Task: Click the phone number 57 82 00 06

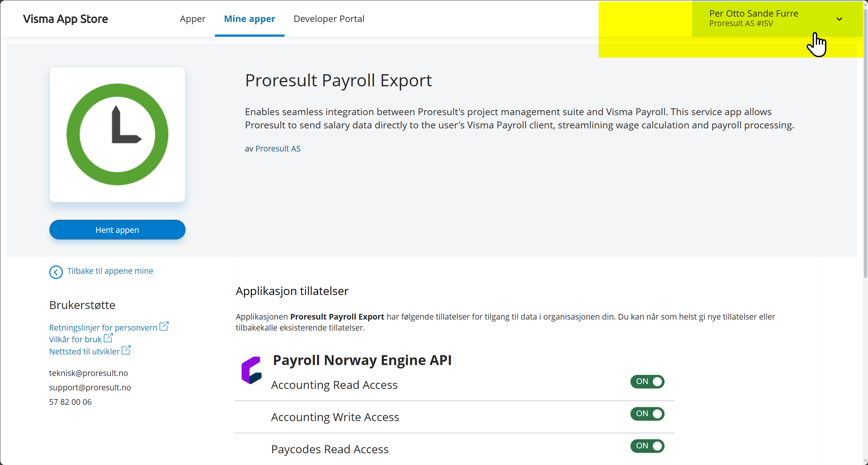Action: [x=70, y=402]
